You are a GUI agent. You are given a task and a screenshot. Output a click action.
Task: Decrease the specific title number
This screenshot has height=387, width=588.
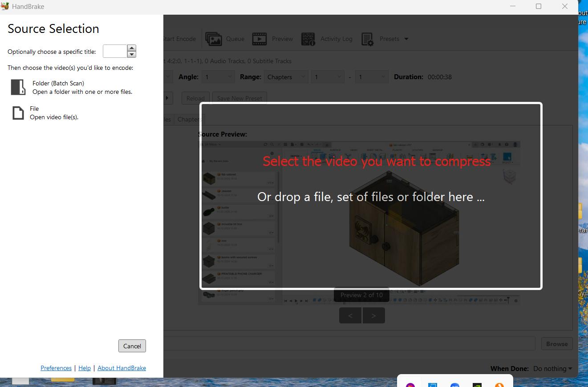coord(131,54)
